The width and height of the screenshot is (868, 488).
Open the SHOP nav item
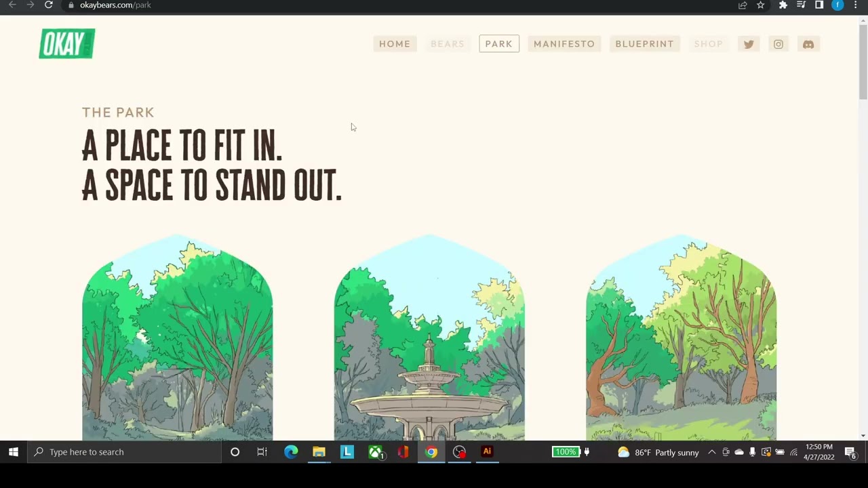coord(708,44)
